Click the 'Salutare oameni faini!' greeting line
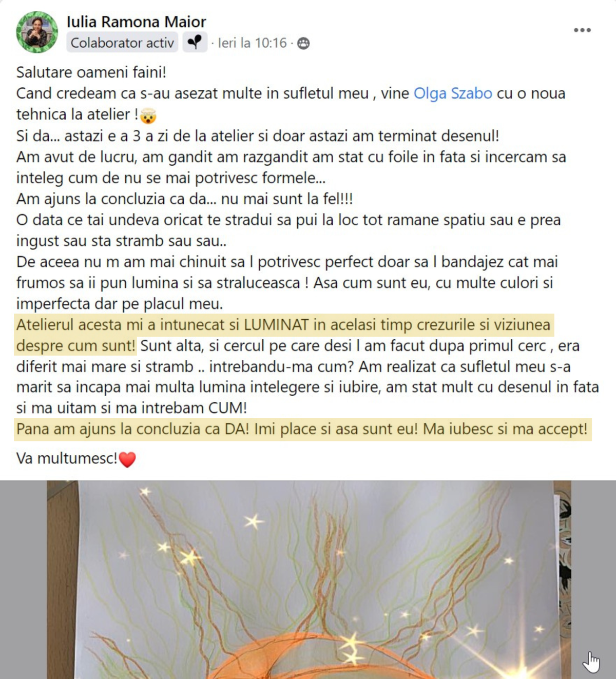616x679 pixels. point(91,72)
